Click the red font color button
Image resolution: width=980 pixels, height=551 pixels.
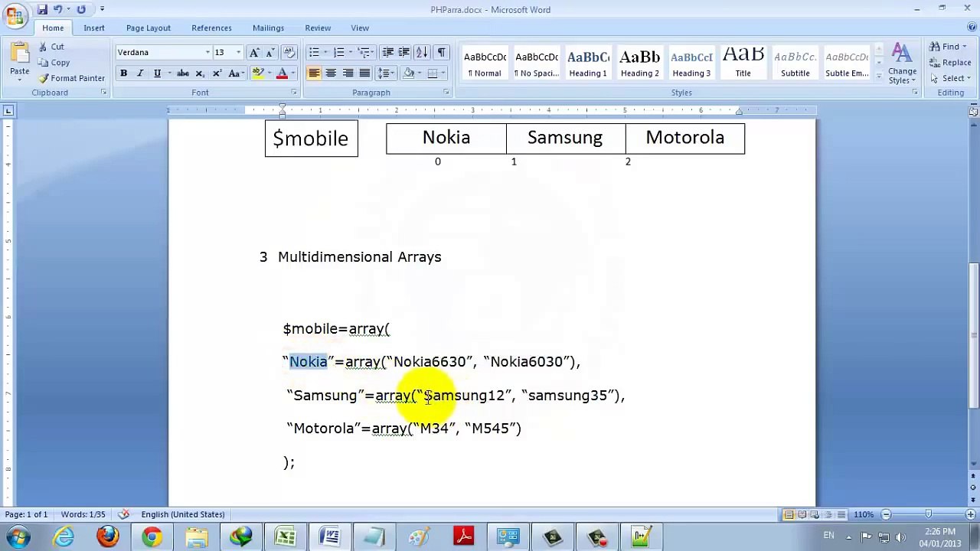(x=282, y=73)
